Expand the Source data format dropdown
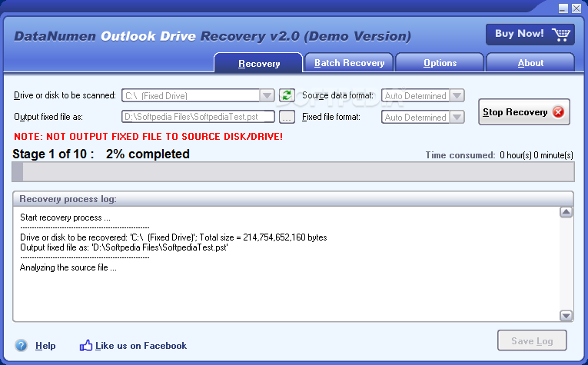The image size is (588, 365). click(457, 95)
